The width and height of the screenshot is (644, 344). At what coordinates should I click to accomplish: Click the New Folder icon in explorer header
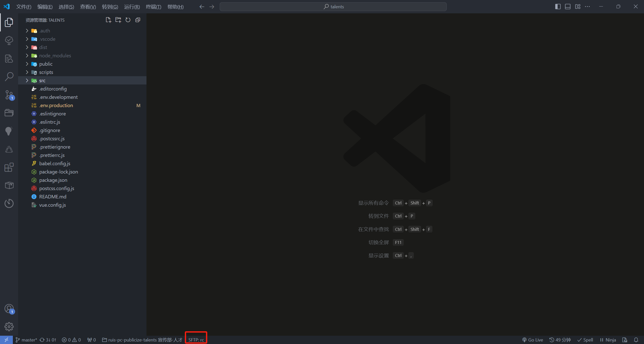tap(118, 20)
